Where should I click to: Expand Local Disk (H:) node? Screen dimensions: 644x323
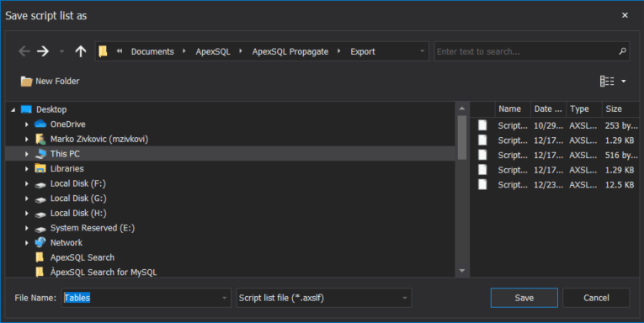[27, 213]
